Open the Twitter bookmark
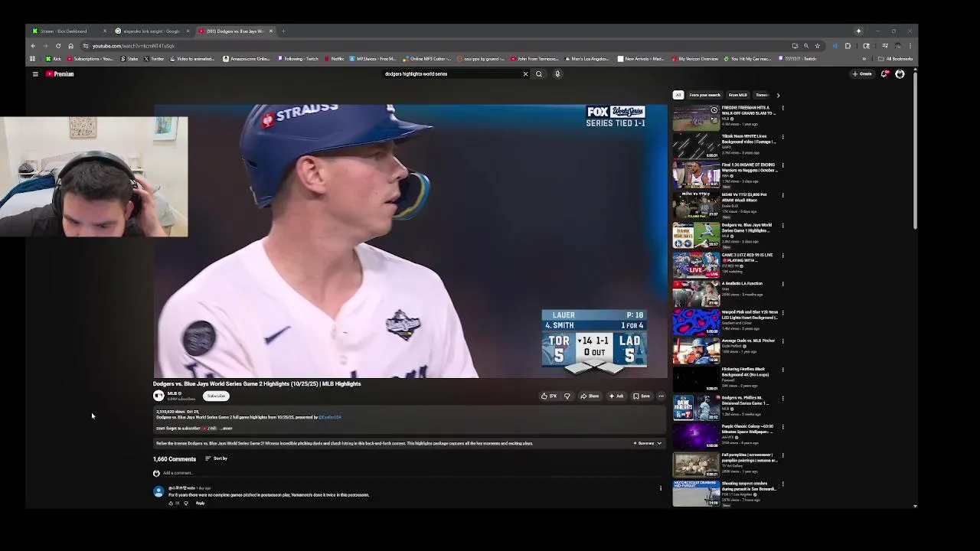This screenshot has width=980, height=551. click(x=153, y=59)
